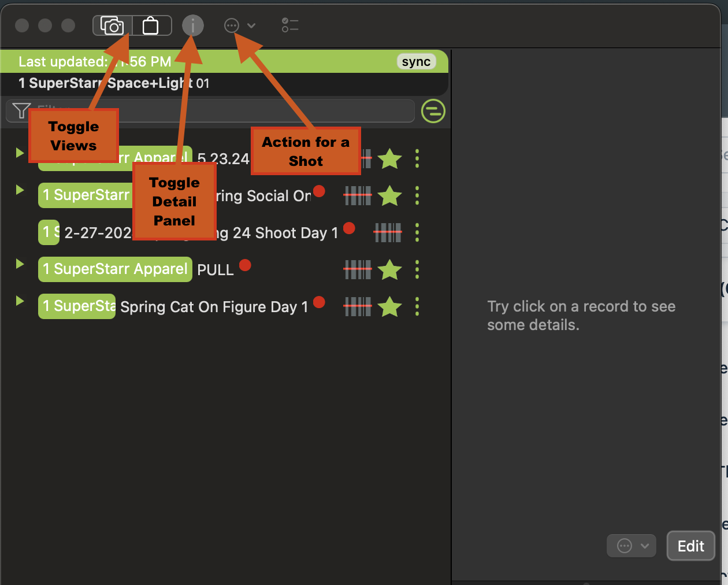The height and width of the screenshot is (585, 728).
Task: Open three-dot menu on 24 Shoot Day 1 row
Action: coord(417,233)
